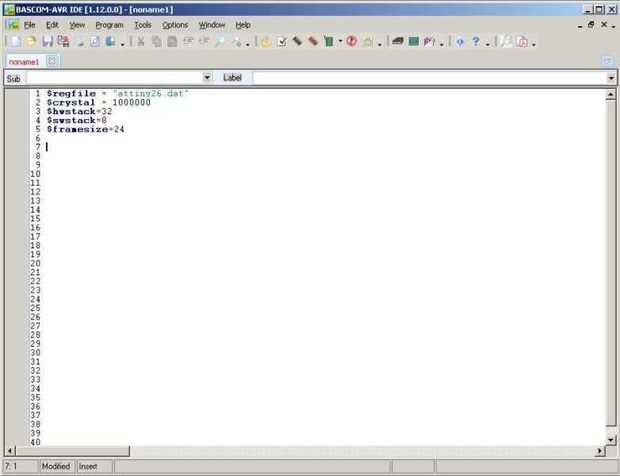The image size is (620, 476).
Task: Click the Syntax check checkmark icon
Action: [x=282, y=42]
